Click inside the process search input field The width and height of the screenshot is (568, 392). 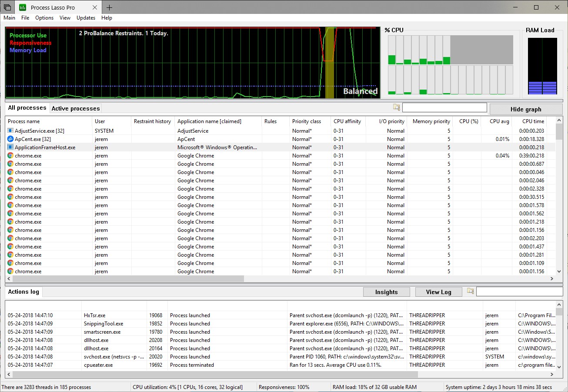[x=444, y=107]
